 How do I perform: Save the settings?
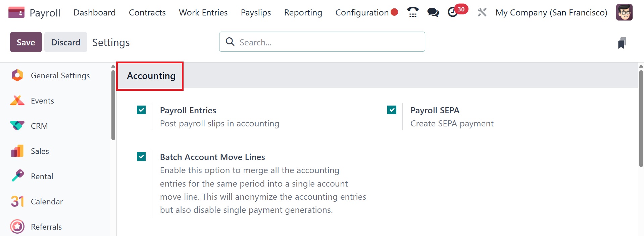[26, 42]
